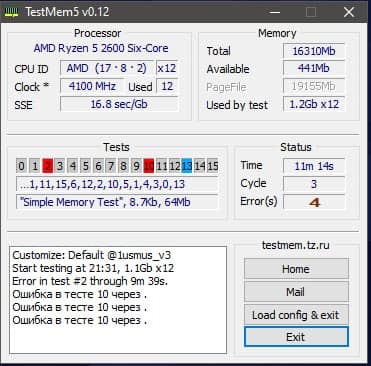
Task: Click the Available memory value 441Mb
Action: click(314, 68)
